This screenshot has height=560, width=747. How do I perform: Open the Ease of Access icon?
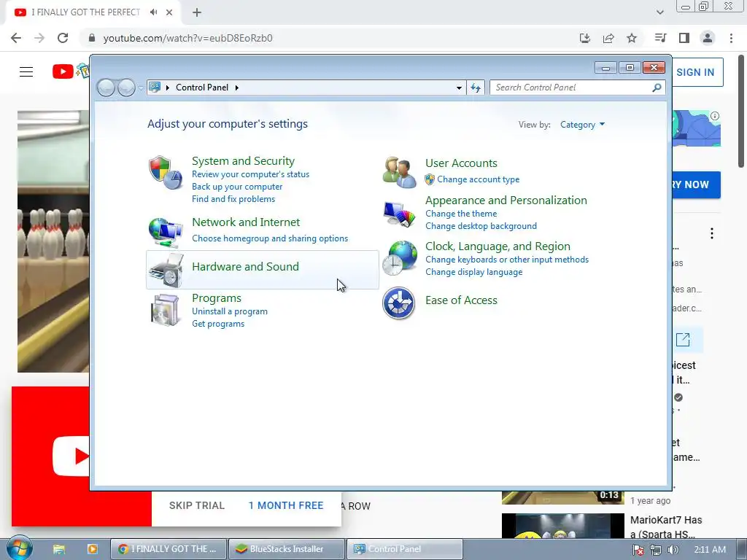399,303
